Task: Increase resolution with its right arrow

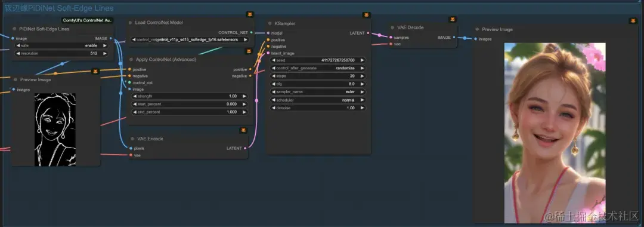Action: (x=105, y=53)
